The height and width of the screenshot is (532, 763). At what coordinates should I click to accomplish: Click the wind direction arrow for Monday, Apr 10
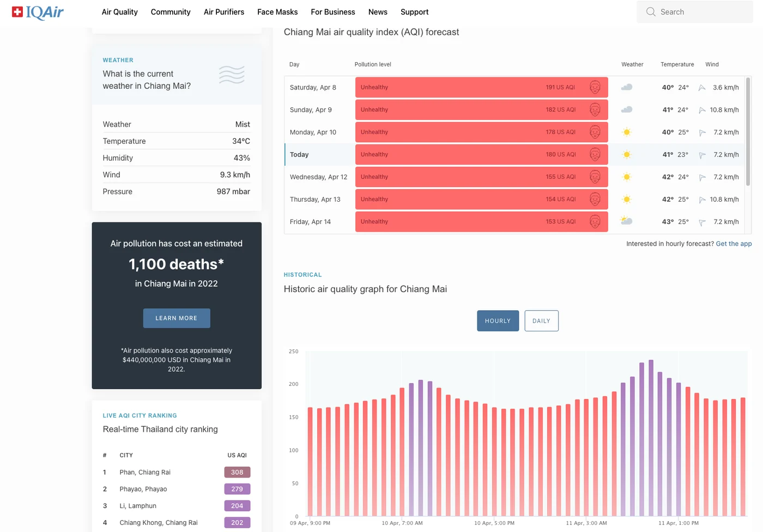point(702,132)
